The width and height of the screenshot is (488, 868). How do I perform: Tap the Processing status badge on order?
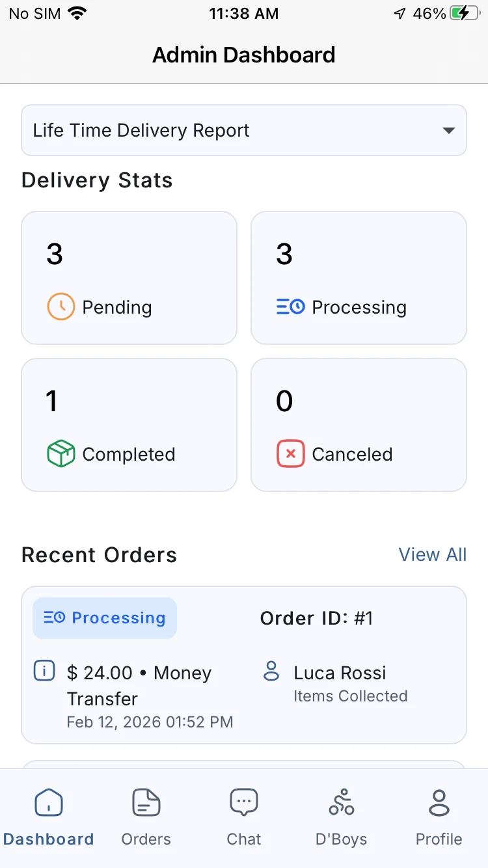pyautogui.click(x=105, y=617)
